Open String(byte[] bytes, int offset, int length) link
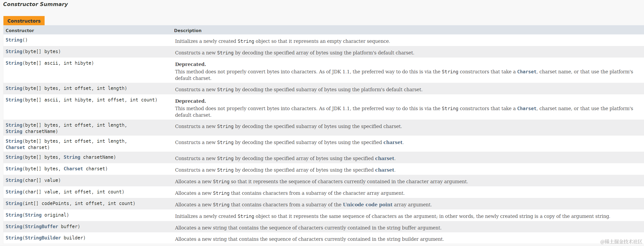Screen dimensions: 644x246 (x=14, y=88)
